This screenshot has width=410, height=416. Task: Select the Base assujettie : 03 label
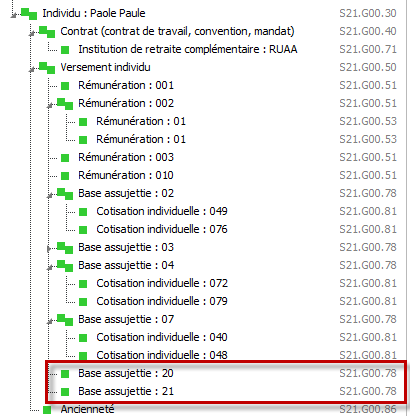click(126, 247)
